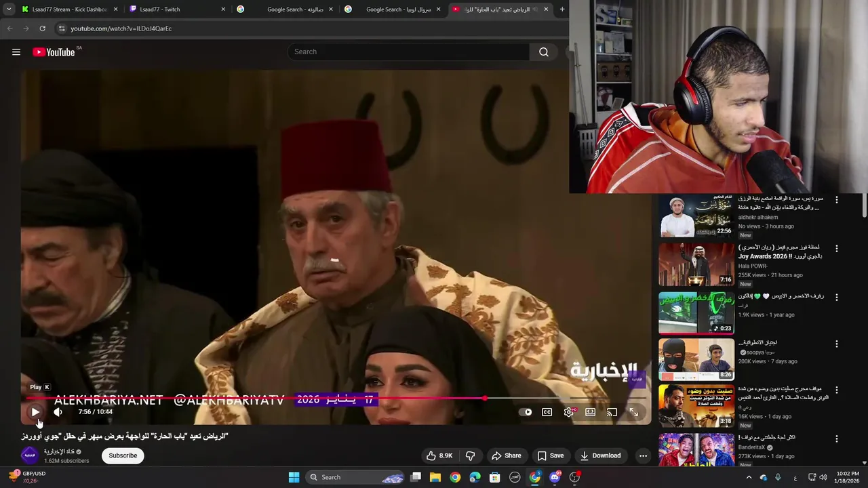The height and width of the screenshot is (488, 868).
Task: Open Joy Awards 2026 video thumbnail
Action: (x=696, y=264)
